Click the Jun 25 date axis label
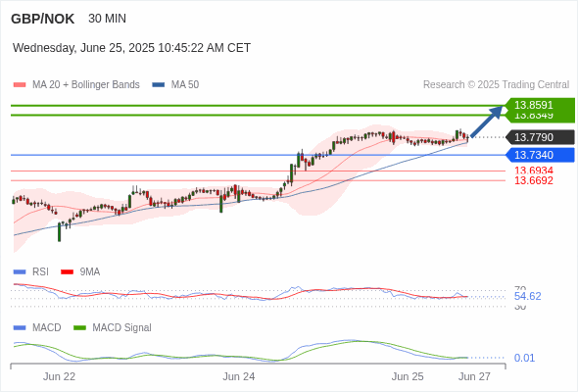This screenshot has width=578, height=392. pyautogui.click(x=408, y=376)
